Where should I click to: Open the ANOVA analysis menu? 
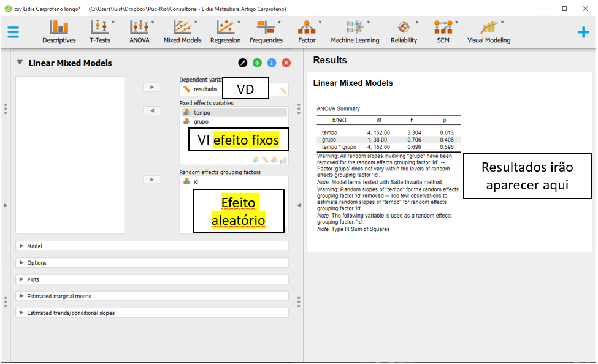(x=139, y=32)
